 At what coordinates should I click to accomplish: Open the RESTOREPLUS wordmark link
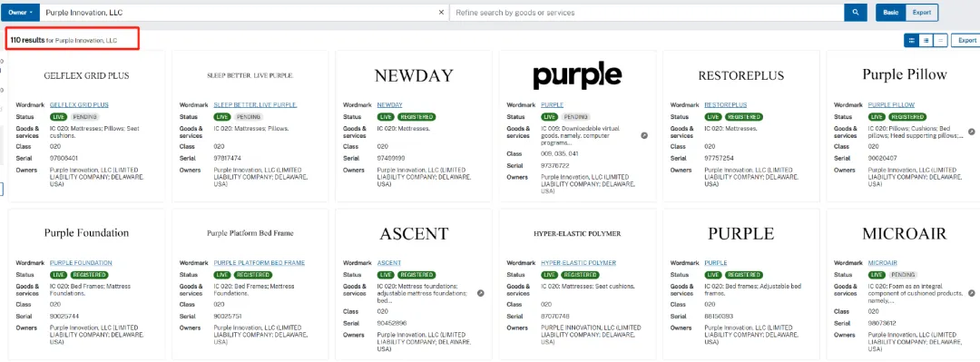[x=726, y=105]
